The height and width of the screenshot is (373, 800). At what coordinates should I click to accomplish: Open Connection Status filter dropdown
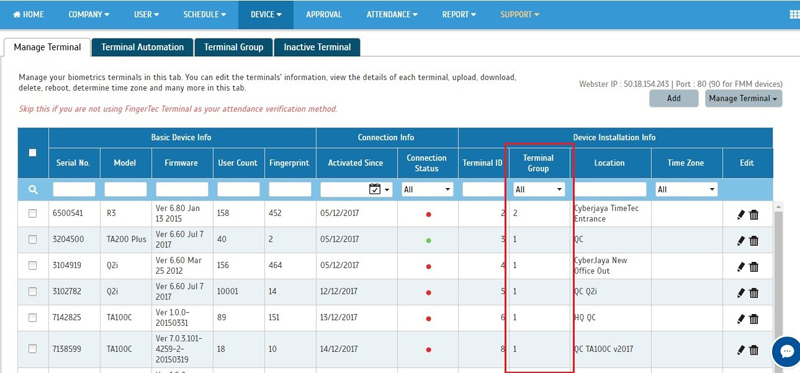click(x=427, y=189)
